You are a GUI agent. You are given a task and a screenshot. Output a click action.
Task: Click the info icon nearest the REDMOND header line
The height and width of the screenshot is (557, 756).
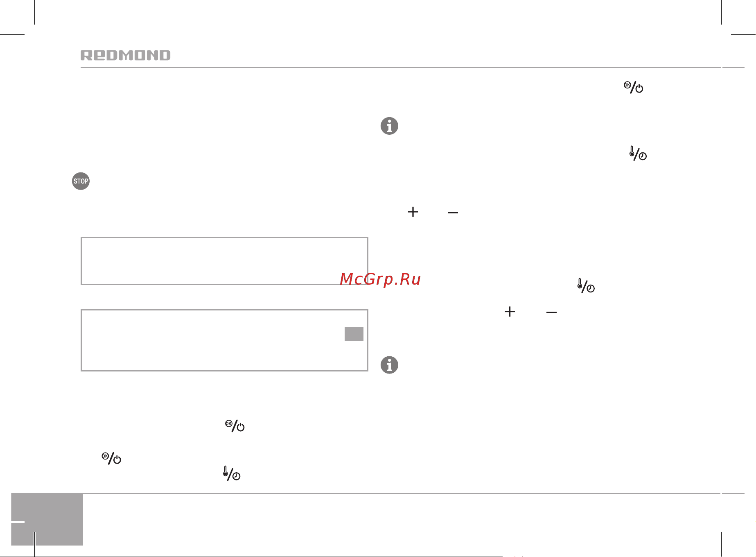coord(389,126)
